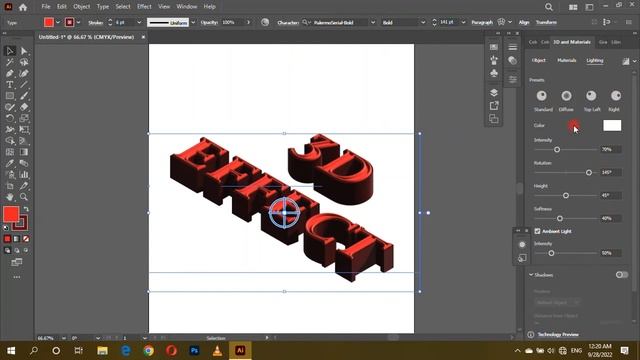Click the Character link in control bar
The width and height of the screenshot is (640, 360).
click(x=288, y=22)
